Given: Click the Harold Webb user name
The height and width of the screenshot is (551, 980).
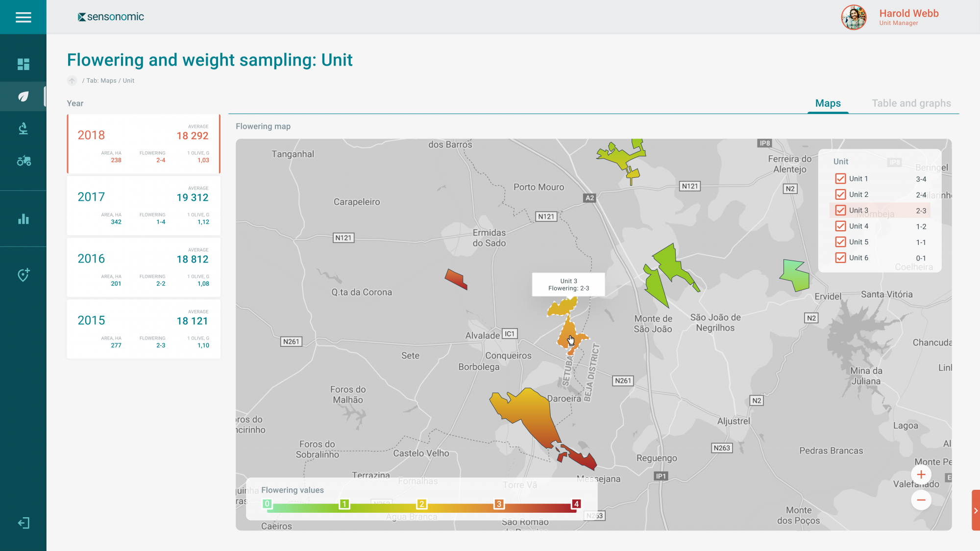Looking at the screenshot, I should pos(909,13).
